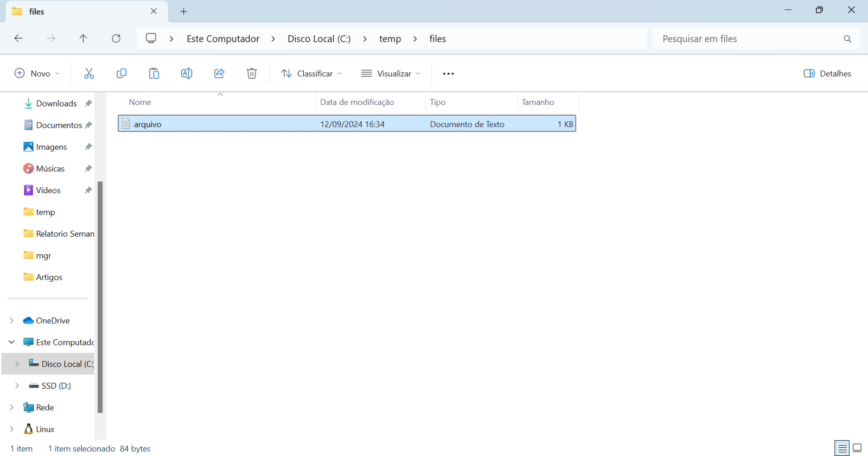This screenshot has height=456, width=868.
Task: Refresh the current folder view
Action: (116, 39)
